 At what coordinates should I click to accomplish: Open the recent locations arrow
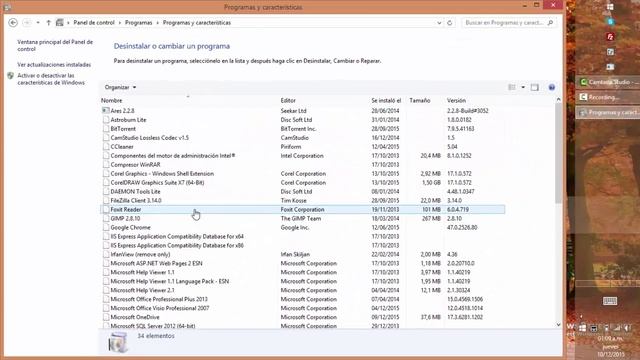(38, 23)
